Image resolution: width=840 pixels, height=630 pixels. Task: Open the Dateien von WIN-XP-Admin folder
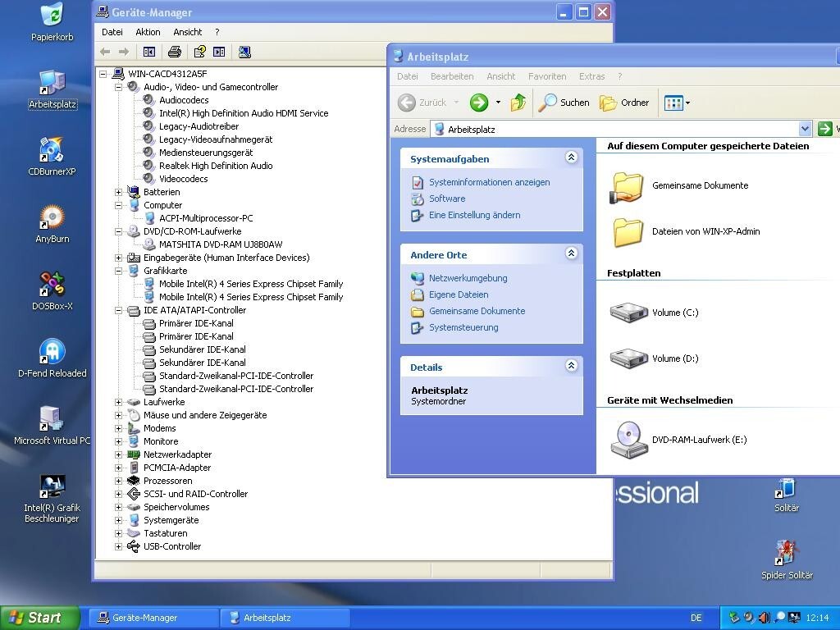click(628, 232)
